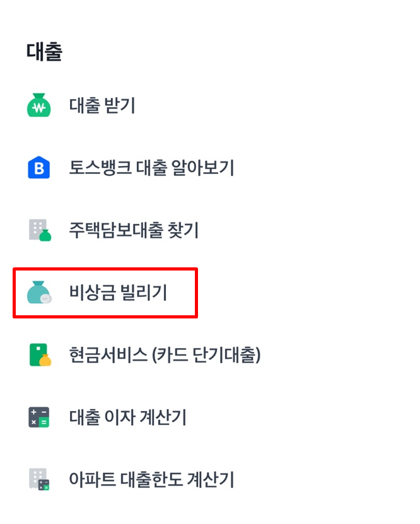Screen dimensions: 420x524
Task: Open 주택담보대출 찾기
Action: (134, 230)
